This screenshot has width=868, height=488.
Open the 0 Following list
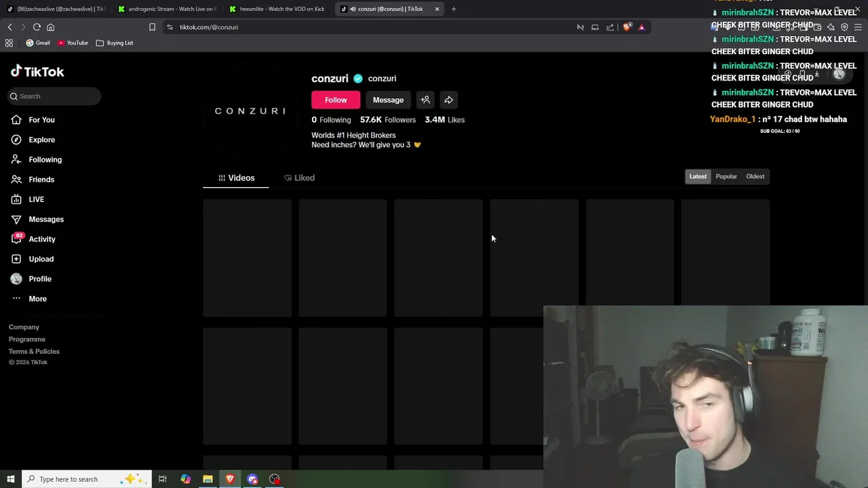point(331,120)
